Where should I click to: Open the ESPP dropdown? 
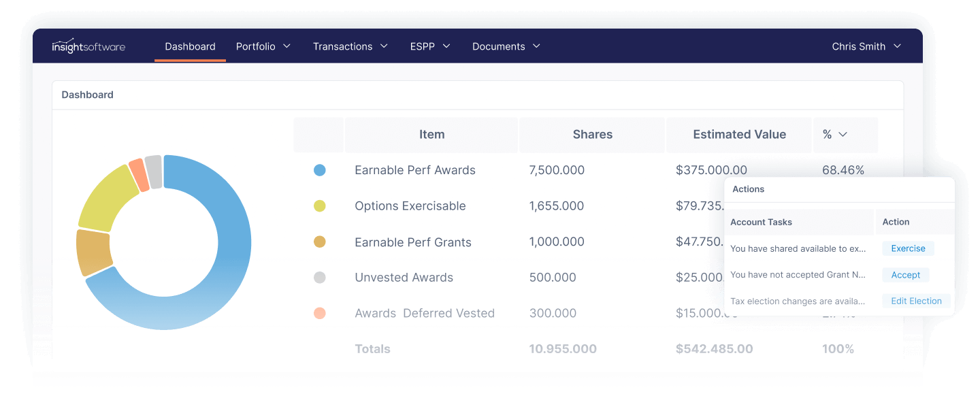point(429,46)
